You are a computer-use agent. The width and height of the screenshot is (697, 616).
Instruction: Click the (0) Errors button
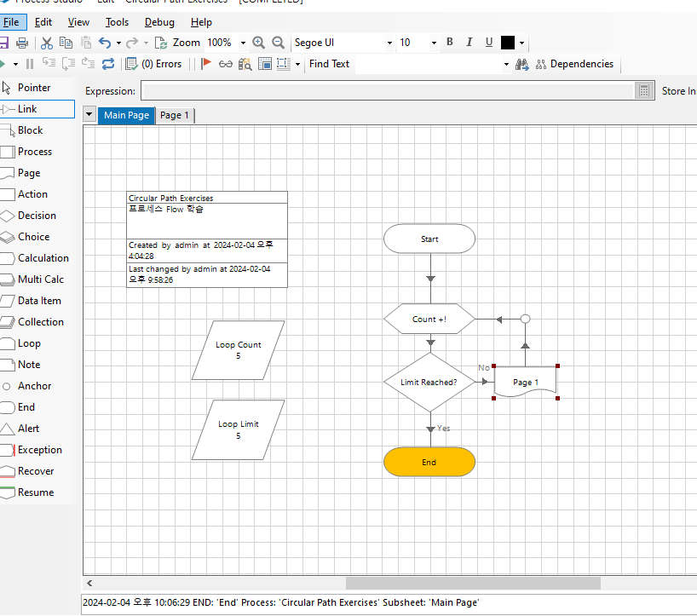154,65
